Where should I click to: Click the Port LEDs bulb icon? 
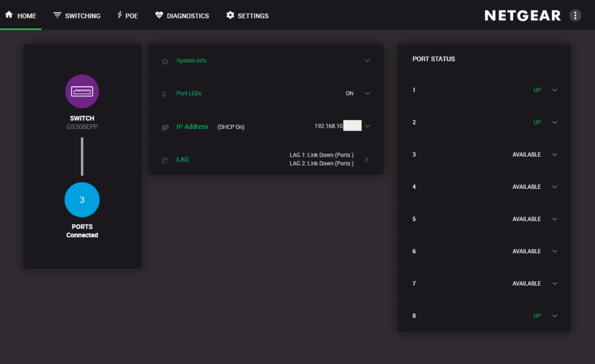(x=164, y=94)
